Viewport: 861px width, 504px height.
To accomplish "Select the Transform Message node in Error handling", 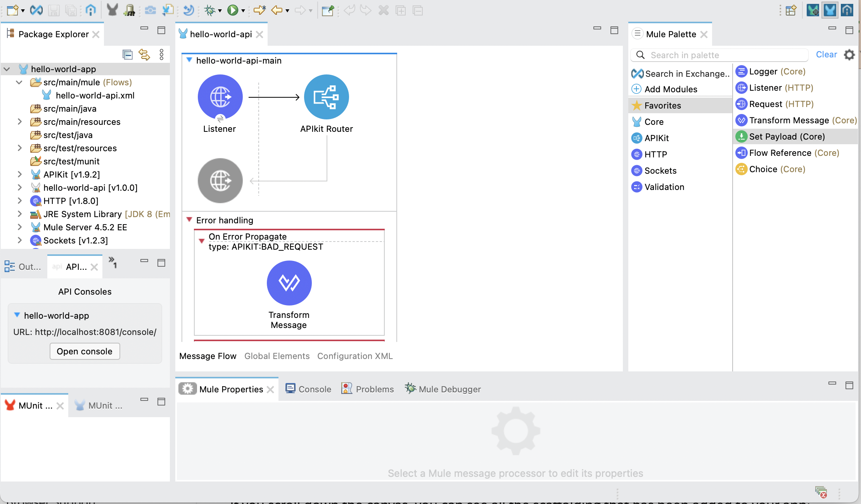I will pos(289,283).
